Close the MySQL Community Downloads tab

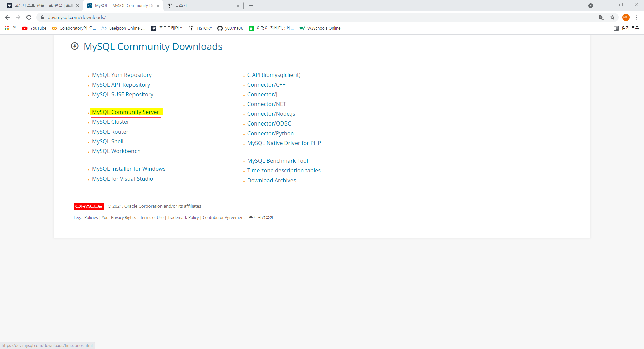(158, 6)
